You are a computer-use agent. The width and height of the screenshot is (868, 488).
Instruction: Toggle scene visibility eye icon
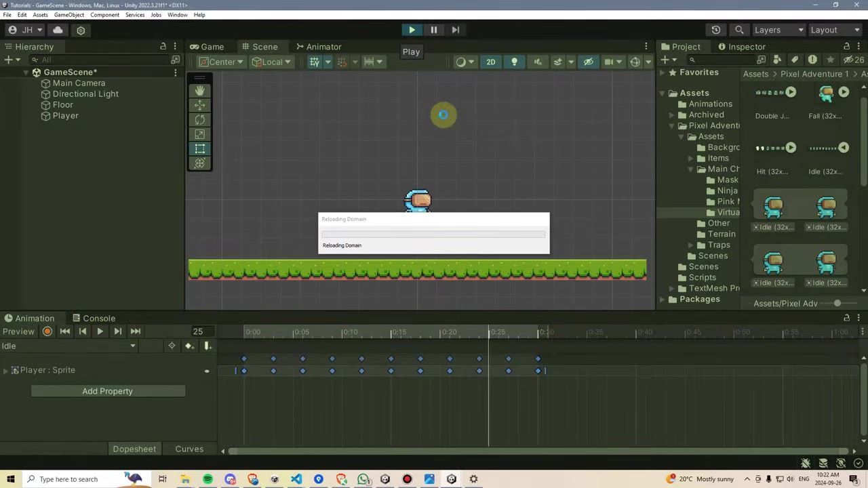pos(589,62)
